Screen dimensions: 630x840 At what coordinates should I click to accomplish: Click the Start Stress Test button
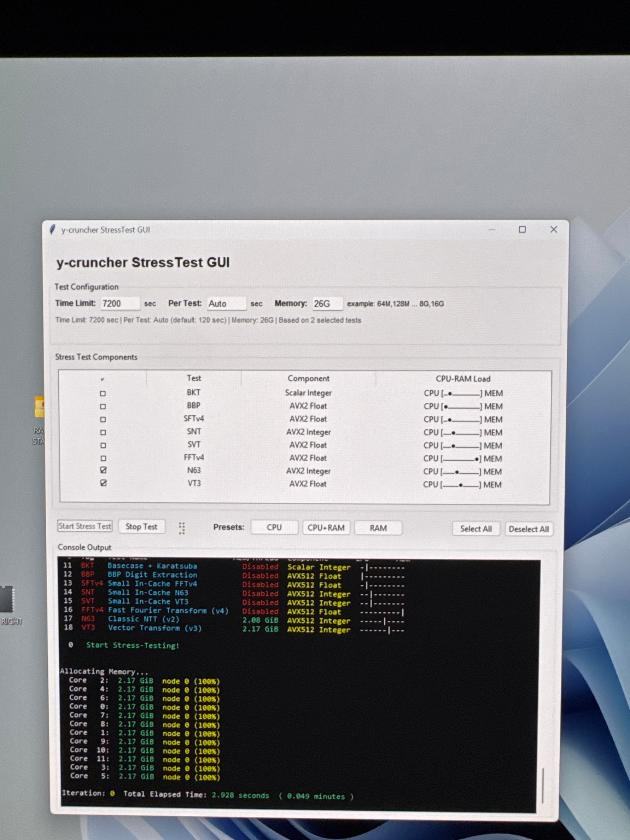(85, 526)
